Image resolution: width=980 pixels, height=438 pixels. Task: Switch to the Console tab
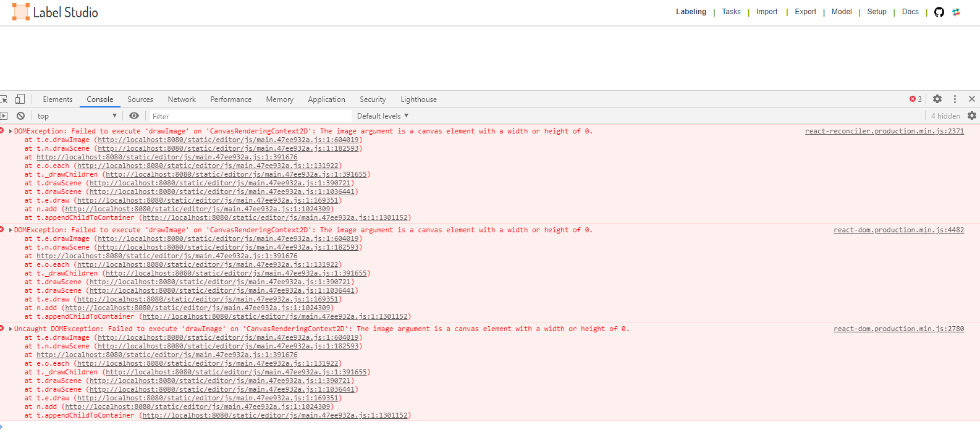100,99
